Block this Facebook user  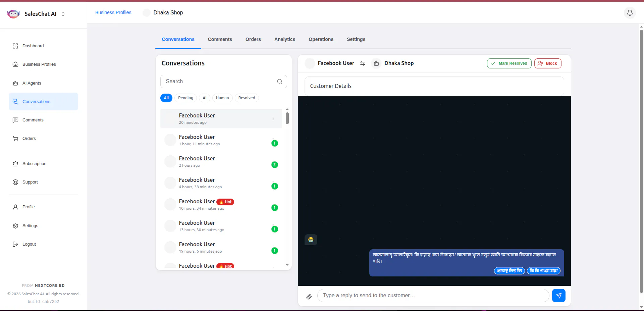(x=548, y=63)
